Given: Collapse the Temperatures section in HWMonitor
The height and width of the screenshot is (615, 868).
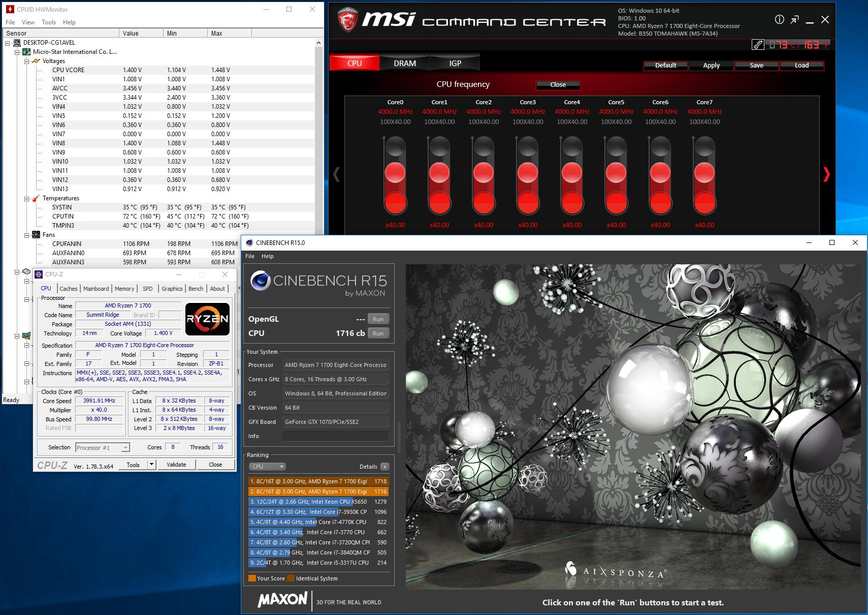Looking at the screenshot, I should (x=26, y=198).
